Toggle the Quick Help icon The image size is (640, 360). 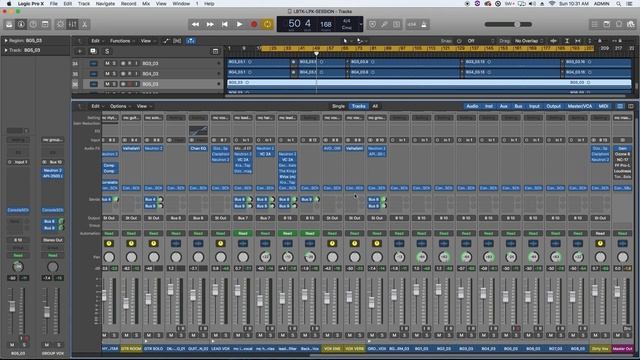click(33, 24)
